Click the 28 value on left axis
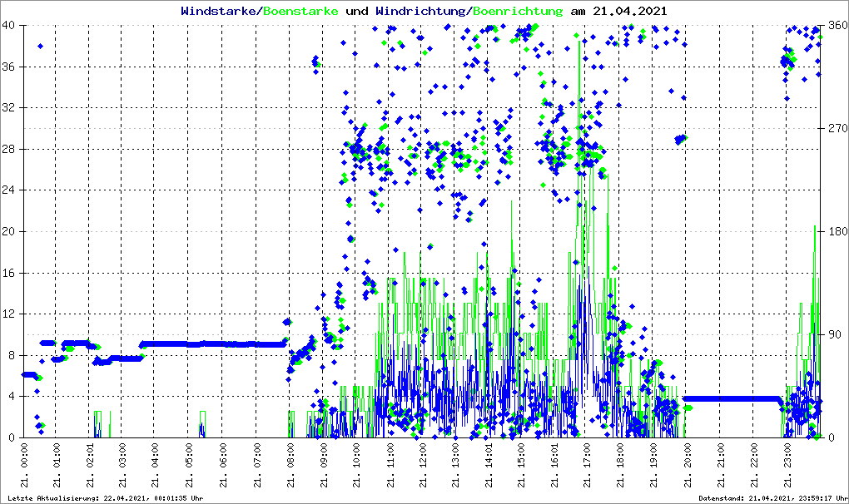The image size is (849, 504). (x=9, y=149)
